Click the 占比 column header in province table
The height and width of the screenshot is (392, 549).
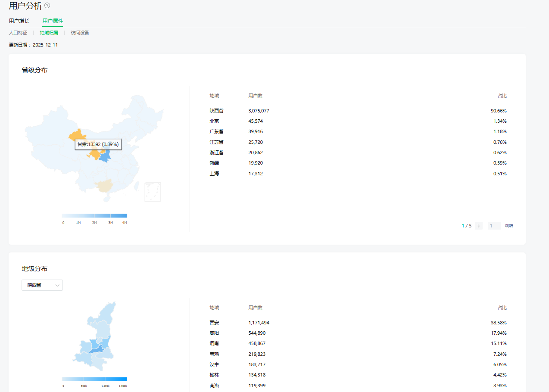[502, 96]
